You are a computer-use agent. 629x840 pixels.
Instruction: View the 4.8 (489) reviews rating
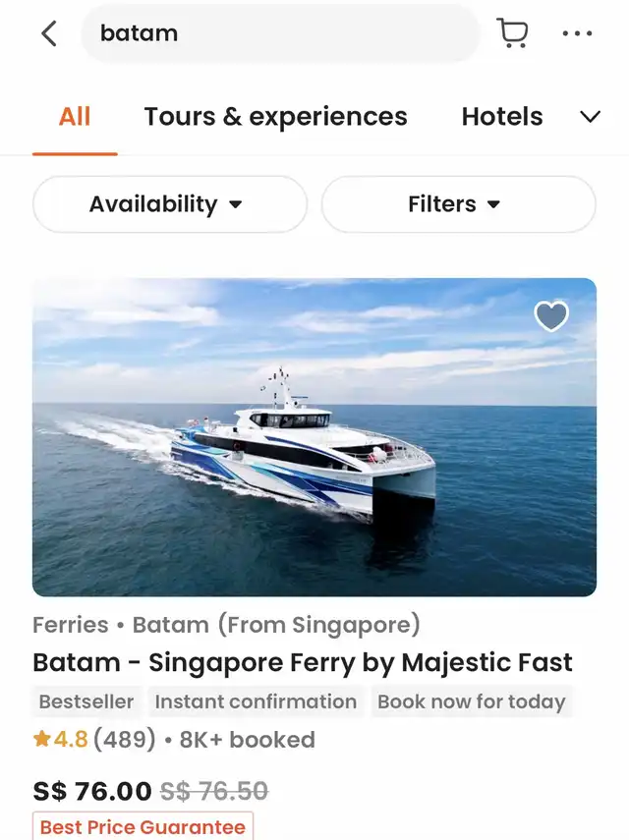pos(104,739)
